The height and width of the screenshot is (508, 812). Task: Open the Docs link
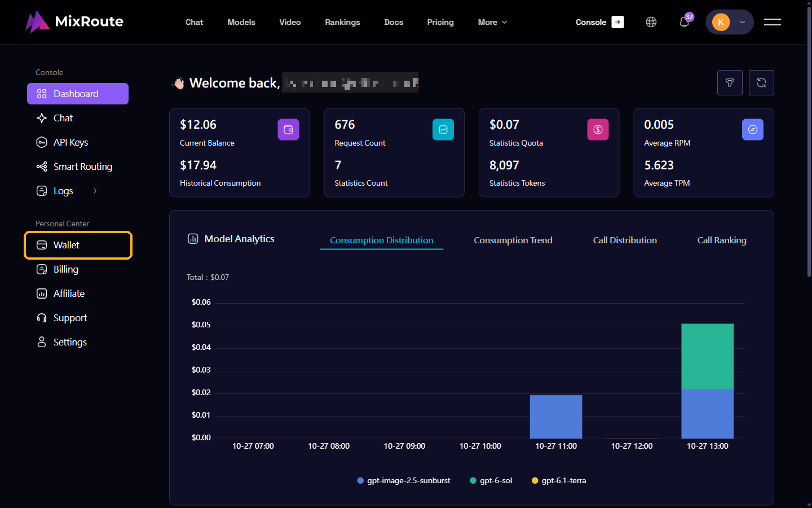tap(394, 22)
